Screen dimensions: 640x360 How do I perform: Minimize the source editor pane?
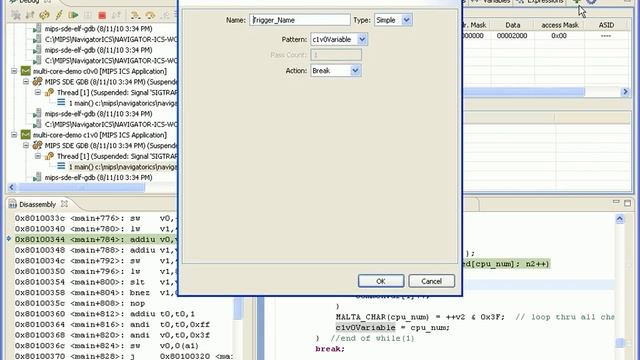616,202
